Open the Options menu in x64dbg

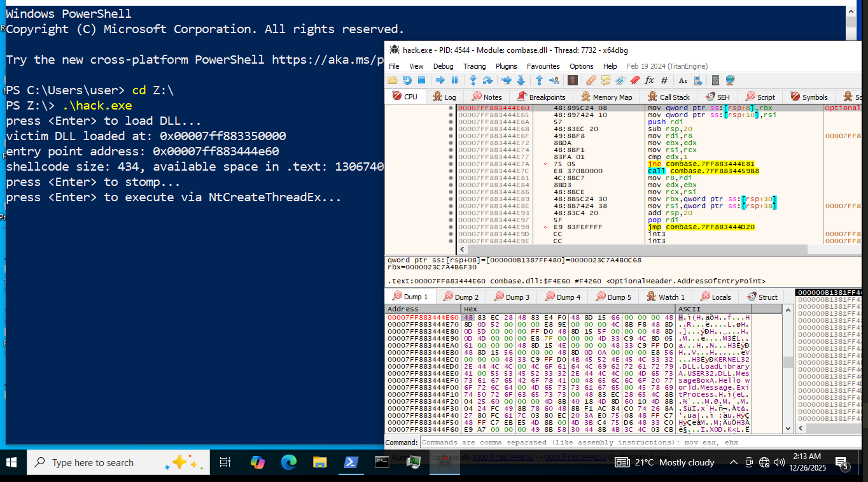[x=582, y=66]
